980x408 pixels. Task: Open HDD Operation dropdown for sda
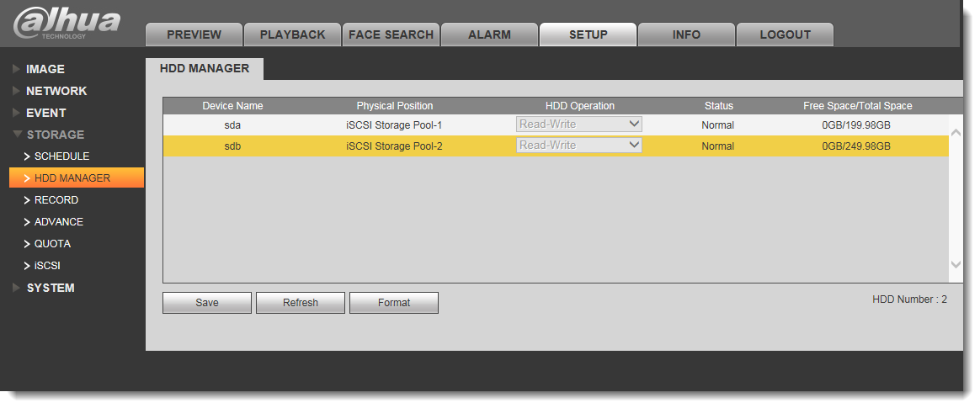(578, 125)
